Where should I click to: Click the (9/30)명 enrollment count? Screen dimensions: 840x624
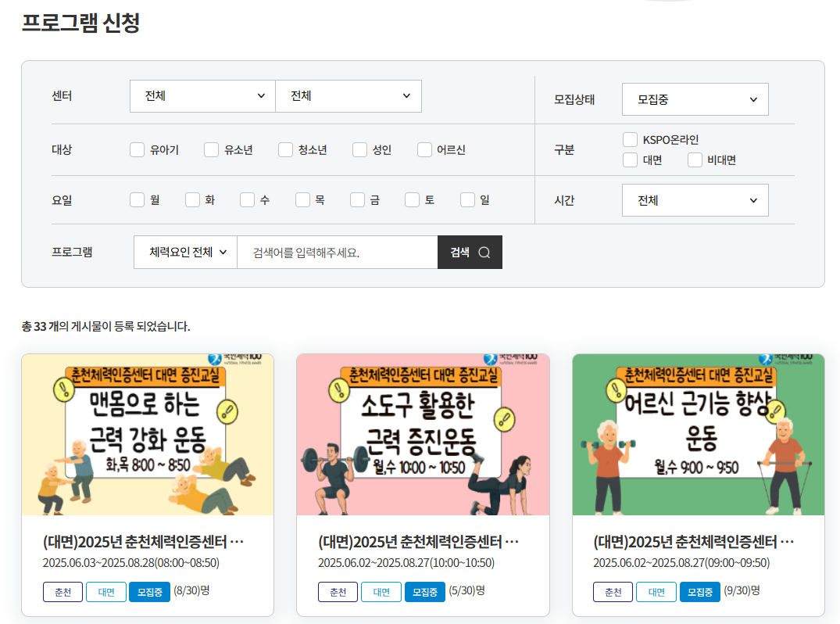742,590
